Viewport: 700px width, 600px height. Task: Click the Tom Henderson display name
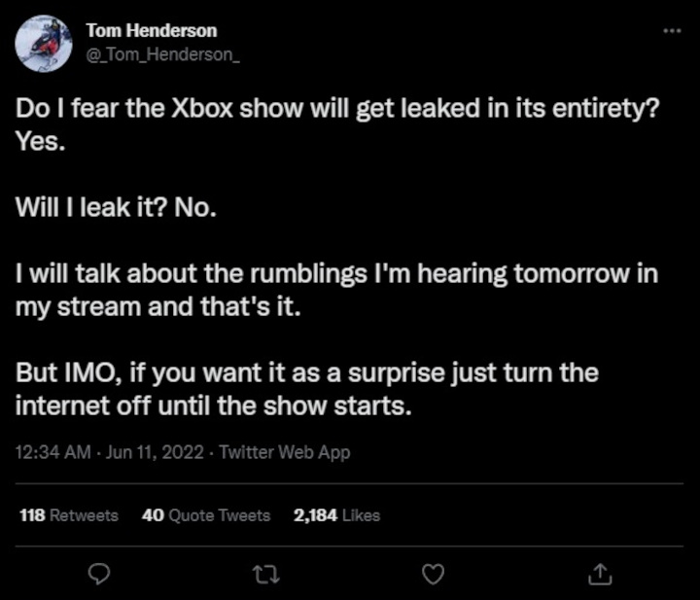(152, 31)
